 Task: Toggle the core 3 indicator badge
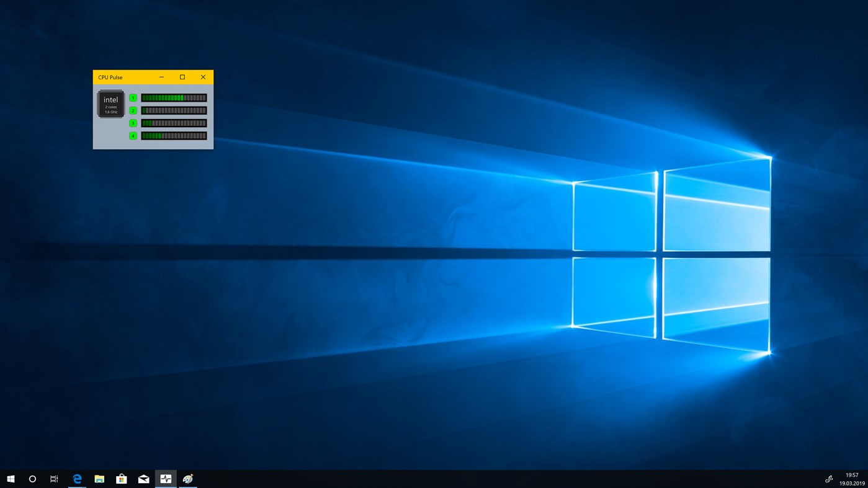(x=132, y=122)
